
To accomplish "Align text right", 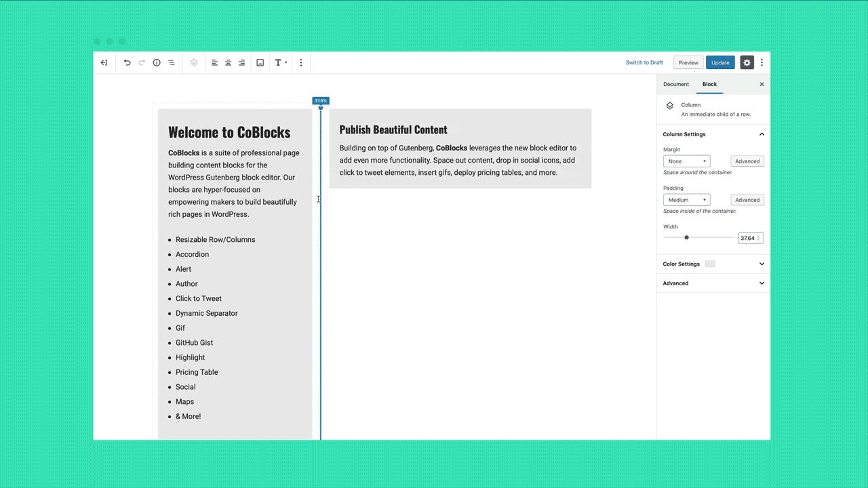I will tap(241, 62).
